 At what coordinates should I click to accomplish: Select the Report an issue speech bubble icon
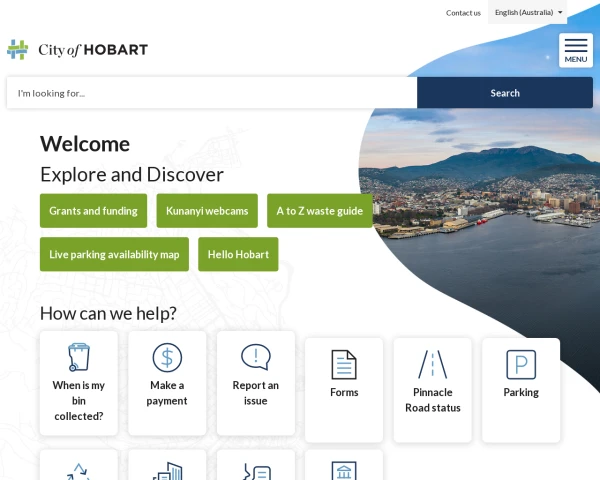tap(256, 357)
